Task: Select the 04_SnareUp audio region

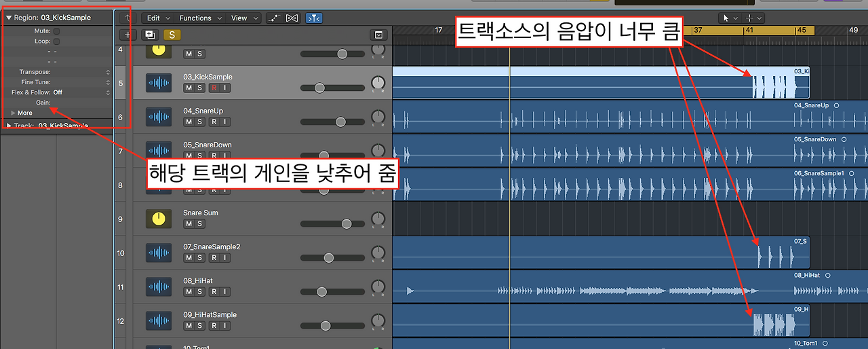Action: (x=630, y=117)
